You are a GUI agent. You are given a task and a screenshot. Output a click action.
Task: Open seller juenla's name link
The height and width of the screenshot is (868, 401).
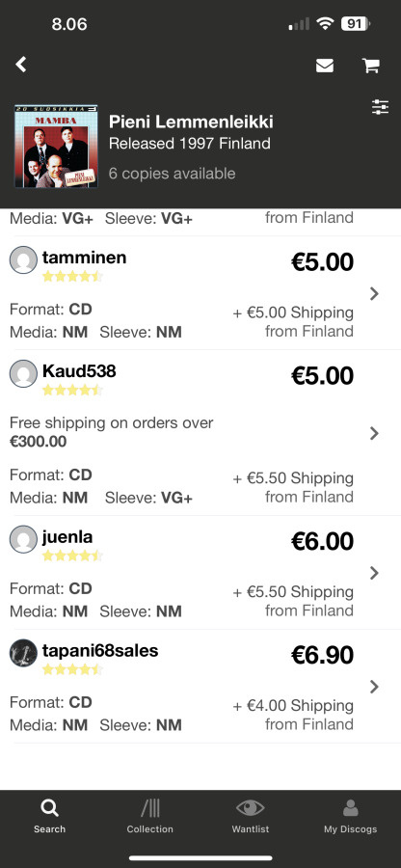67,537
